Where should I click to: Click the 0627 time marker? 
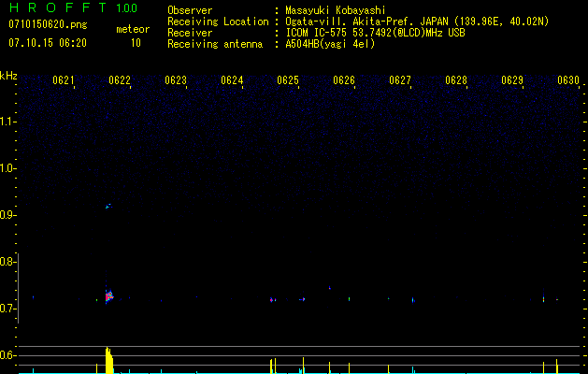coord(400,80)
